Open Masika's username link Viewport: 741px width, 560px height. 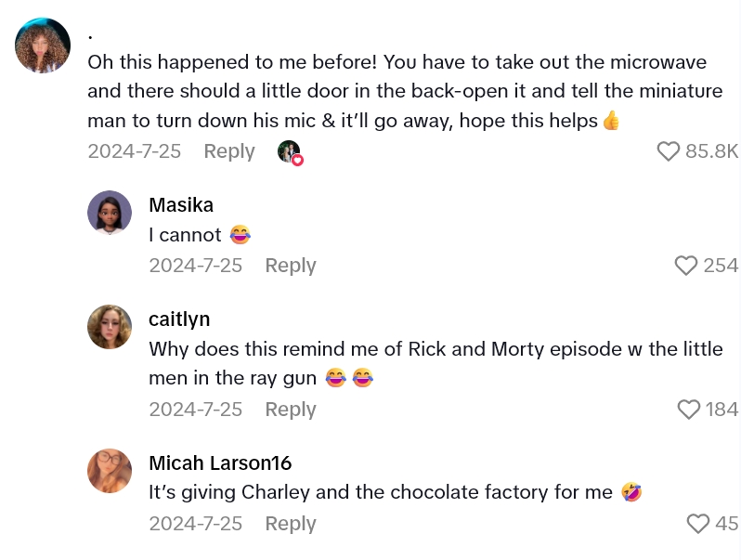(181, 205)
